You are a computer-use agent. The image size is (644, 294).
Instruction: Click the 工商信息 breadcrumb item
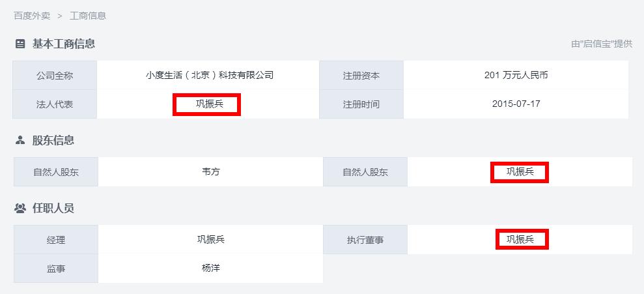point(88,16)
